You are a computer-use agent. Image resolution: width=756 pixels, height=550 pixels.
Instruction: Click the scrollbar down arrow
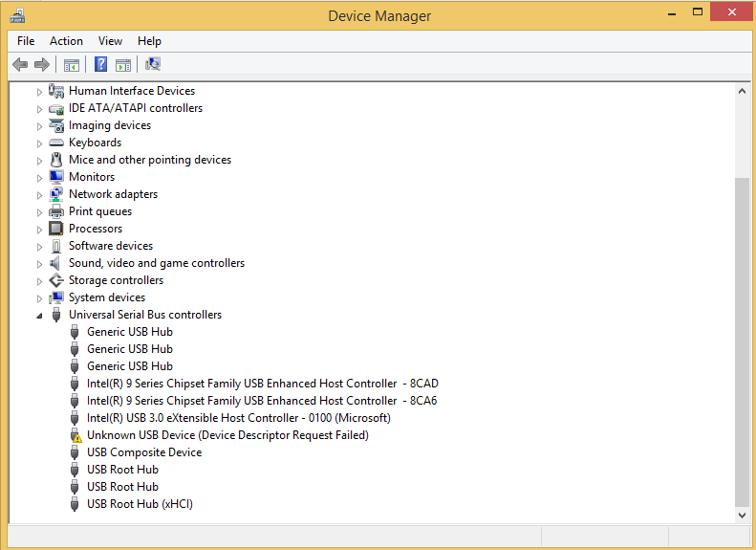(742, 516)
